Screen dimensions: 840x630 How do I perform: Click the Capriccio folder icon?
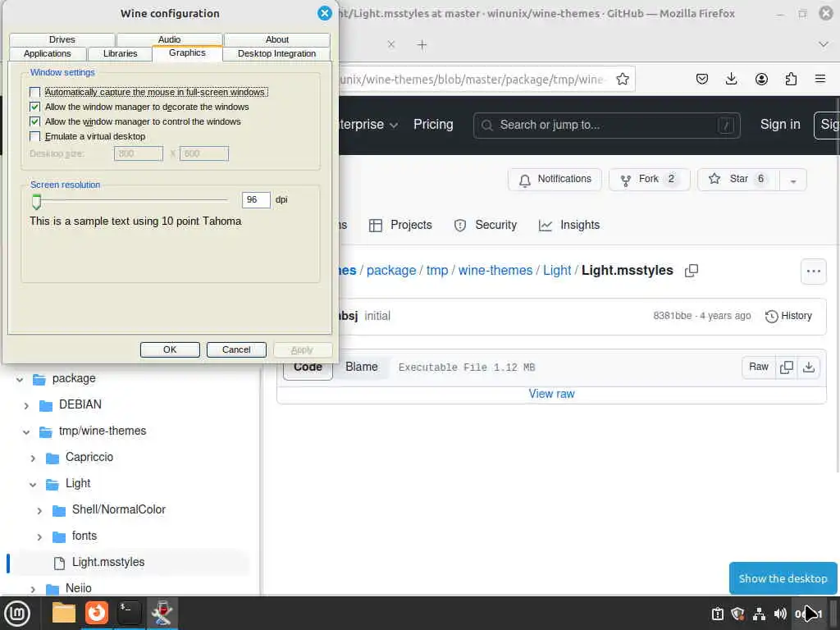click(x=52, y=458)
